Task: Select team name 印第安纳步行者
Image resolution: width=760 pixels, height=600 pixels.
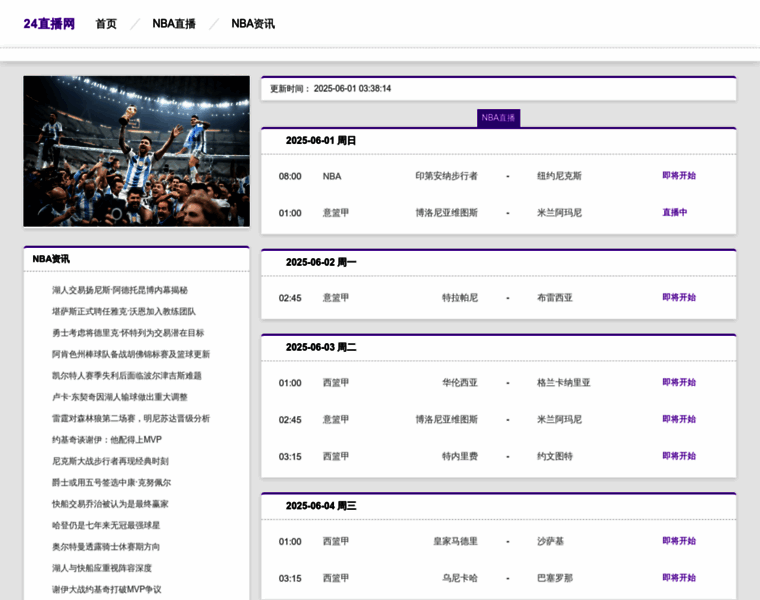Action: [x=446, y=176]
